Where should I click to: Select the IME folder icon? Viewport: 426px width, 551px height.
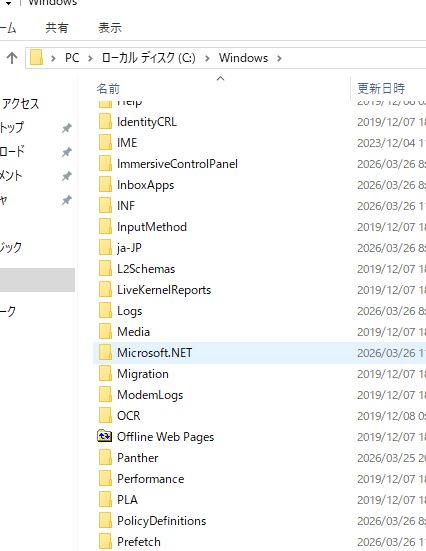click(x=105, y=143)
